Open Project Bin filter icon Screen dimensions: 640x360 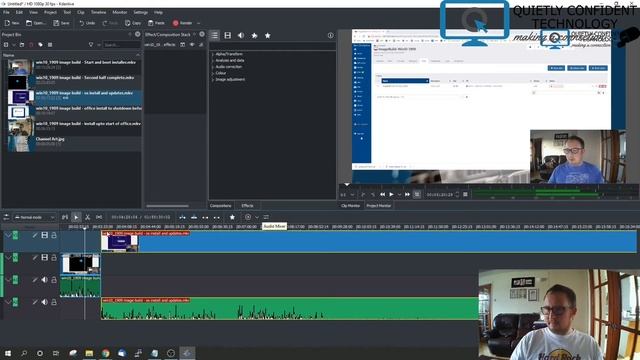(91, 44)
